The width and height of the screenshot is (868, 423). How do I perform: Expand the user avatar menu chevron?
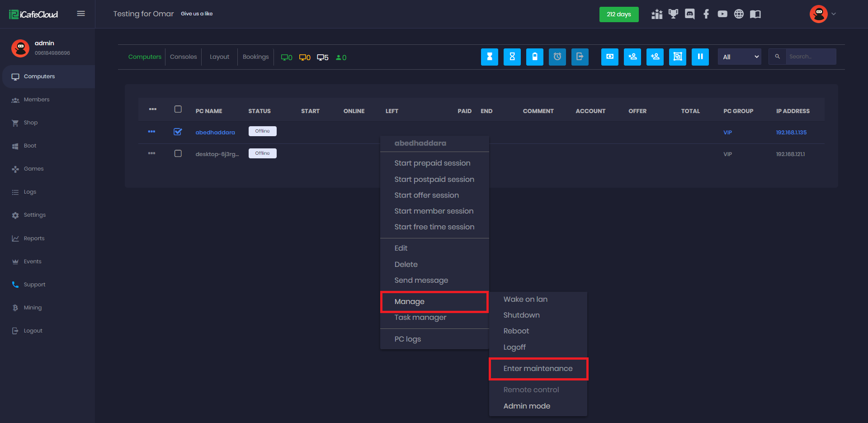pyautogui.click(x=834, y=14)
